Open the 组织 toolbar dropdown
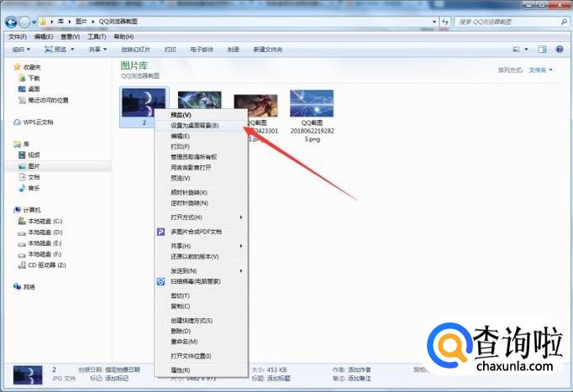 (x=21, y=50)
